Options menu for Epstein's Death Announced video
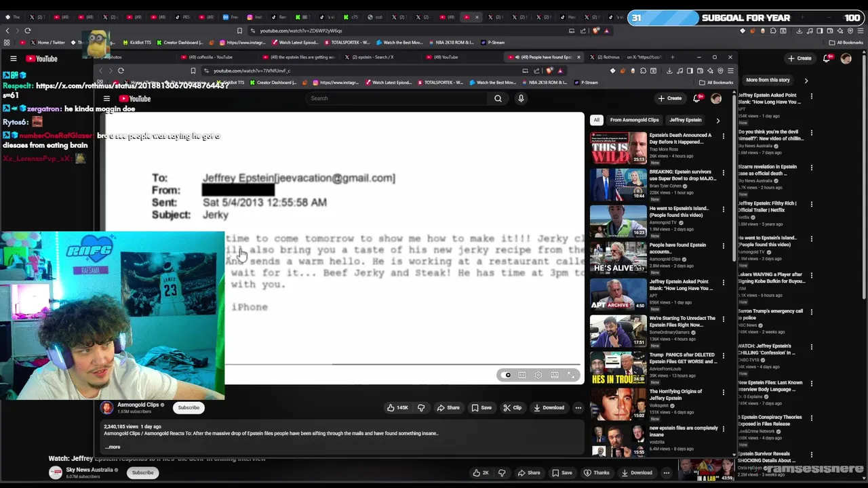Image resolution: width=868 pixels, height=488 pixels. point(723,136)
